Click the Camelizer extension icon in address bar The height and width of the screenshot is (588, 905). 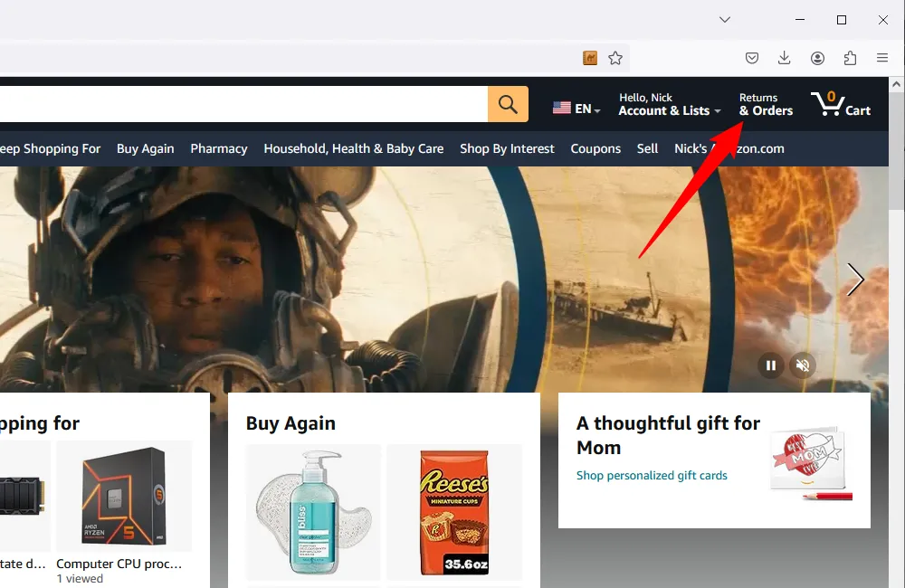[590, 58]
